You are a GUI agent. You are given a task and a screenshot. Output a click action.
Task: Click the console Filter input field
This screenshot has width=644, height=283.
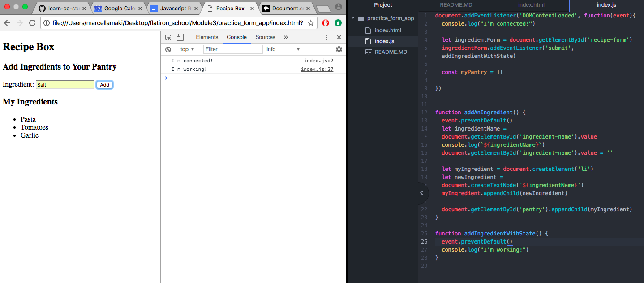pyautogui.click(x=232, y=49)
